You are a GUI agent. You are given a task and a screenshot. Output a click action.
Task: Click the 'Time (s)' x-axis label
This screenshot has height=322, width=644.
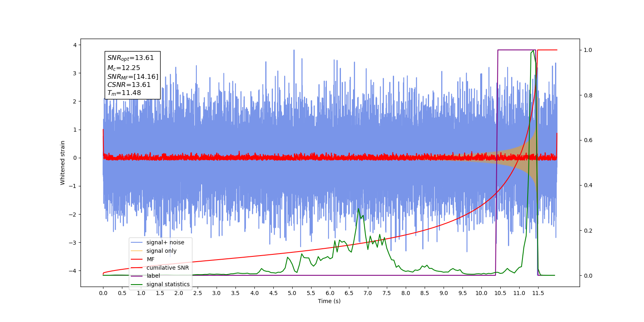(329, 301)
